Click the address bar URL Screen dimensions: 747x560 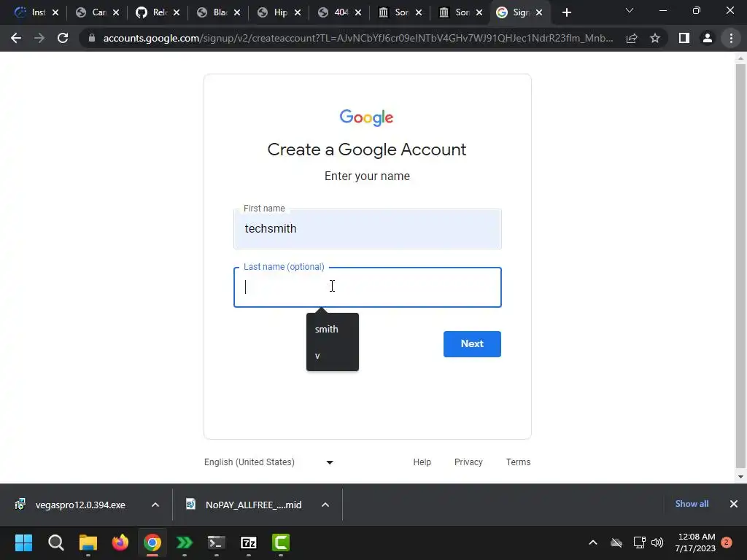[357, 38]
